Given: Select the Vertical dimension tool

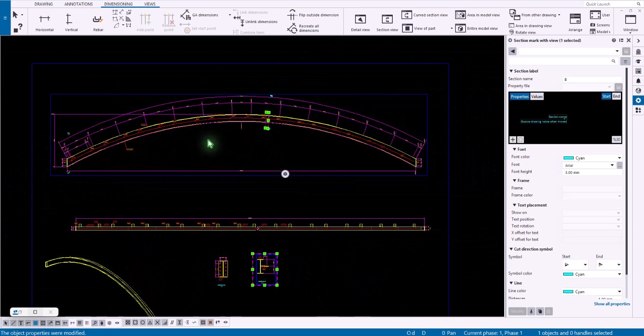Looking at the screenshot, I should point(71,23).
